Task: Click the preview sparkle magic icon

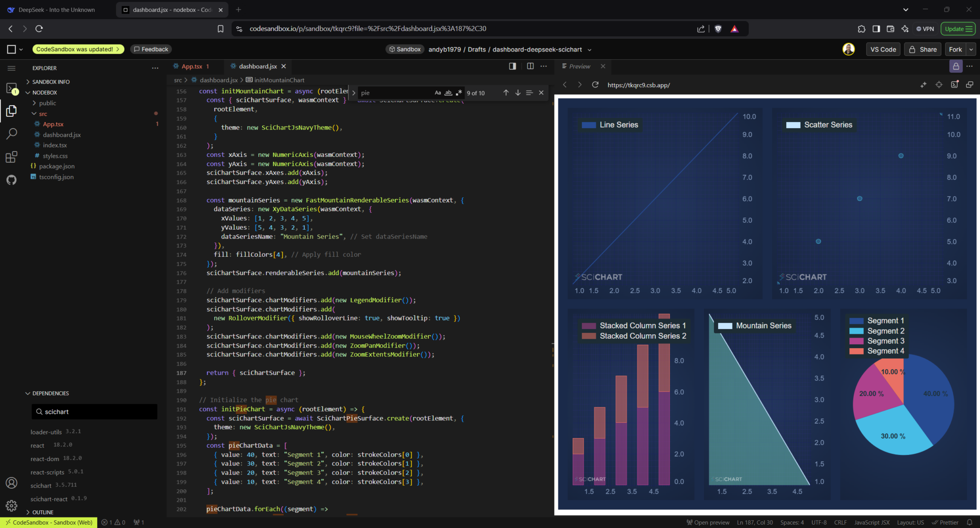Action: click(x=924, y=85)
